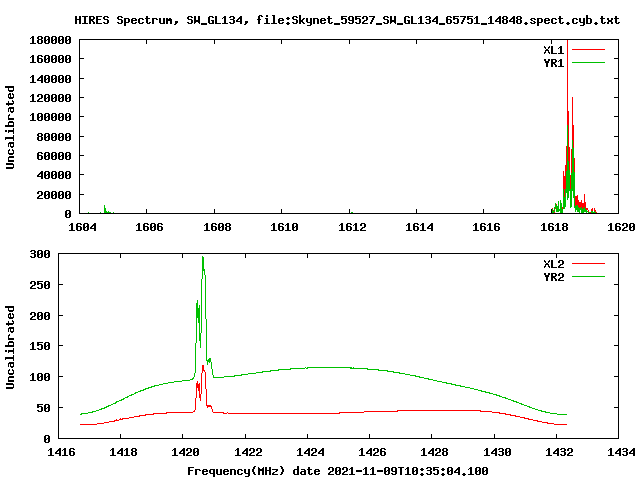
Task: Click the 100000 y-axis label in the top plot
Action: point(50,117)
